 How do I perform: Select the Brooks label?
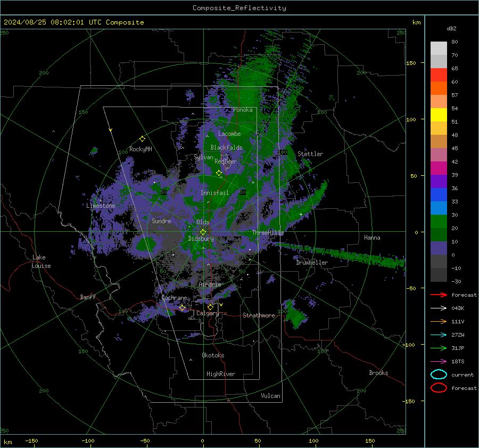click(378, 373)
